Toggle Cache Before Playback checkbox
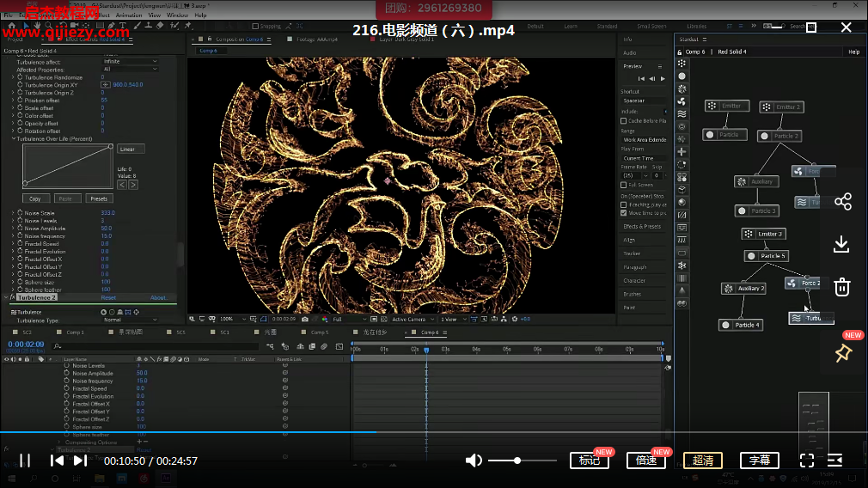 click(623, 120)
